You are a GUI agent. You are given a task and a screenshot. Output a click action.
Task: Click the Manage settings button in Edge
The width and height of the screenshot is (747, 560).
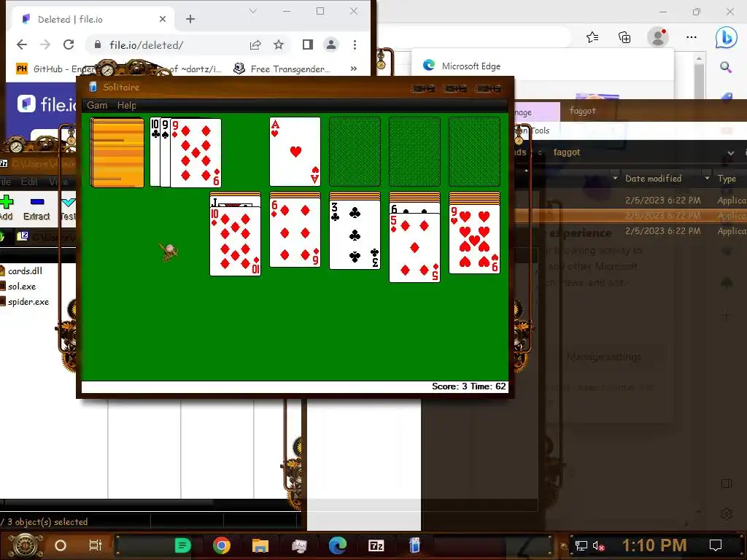(603, 357)
